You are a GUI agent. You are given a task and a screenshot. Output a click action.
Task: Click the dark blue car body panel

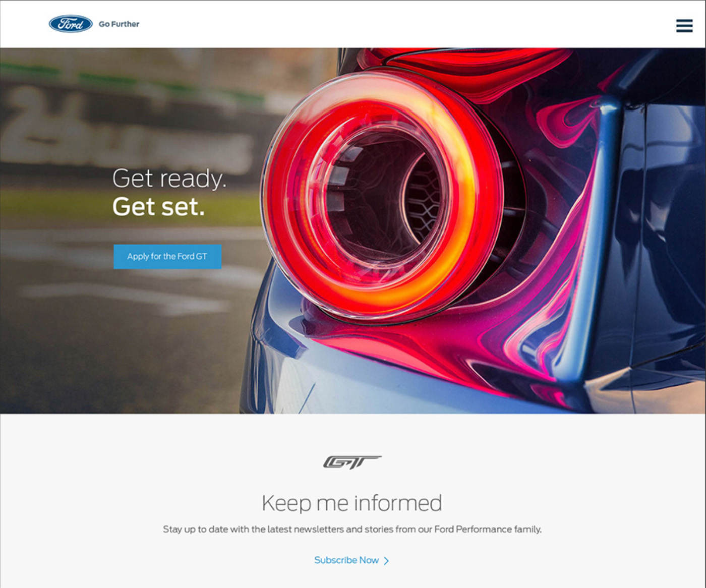point(661,227)
